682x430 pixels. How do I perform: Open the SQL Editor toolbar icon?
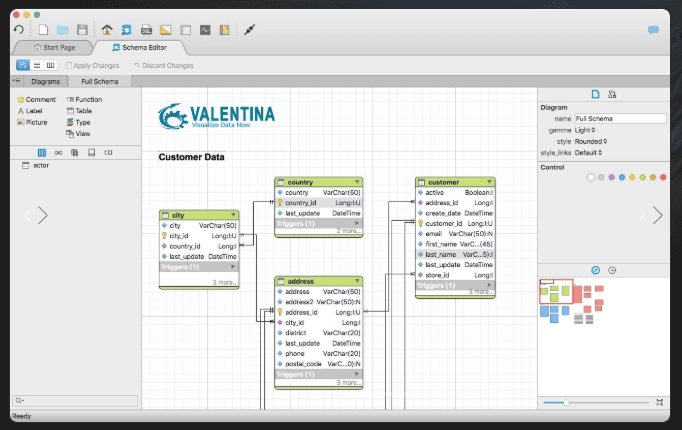click(146, 30)
